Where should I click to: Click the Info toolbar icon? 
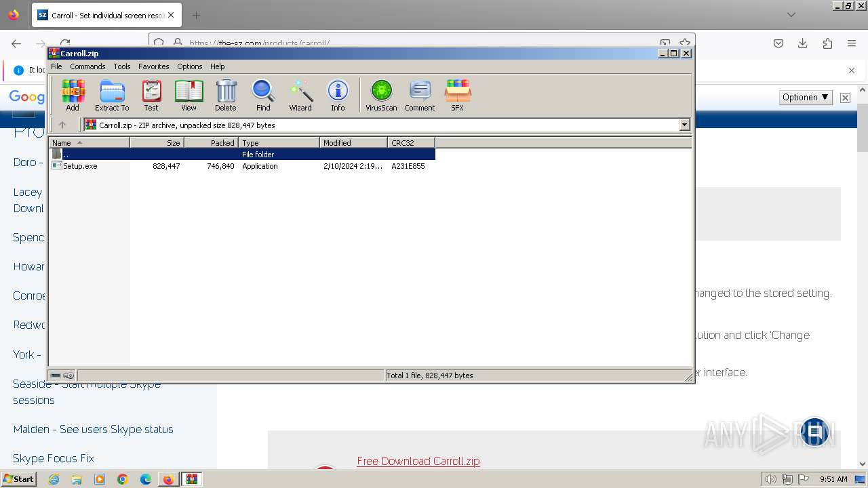338,95
